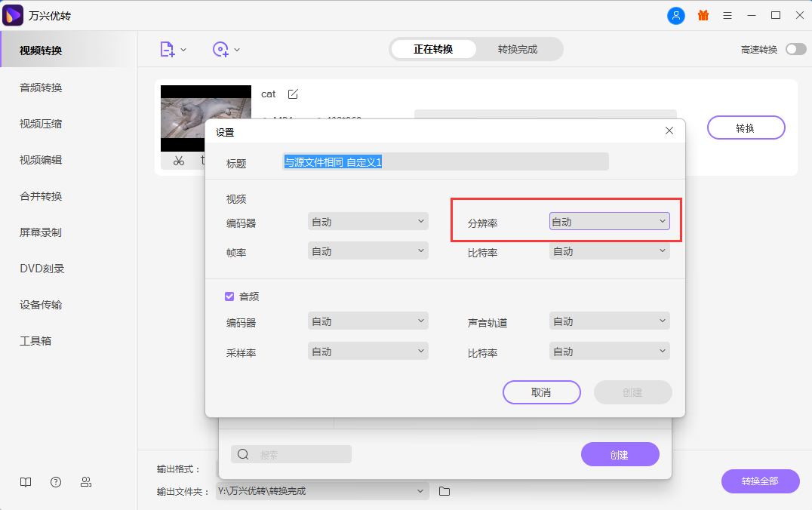Click the 转换全部 button

760,481
